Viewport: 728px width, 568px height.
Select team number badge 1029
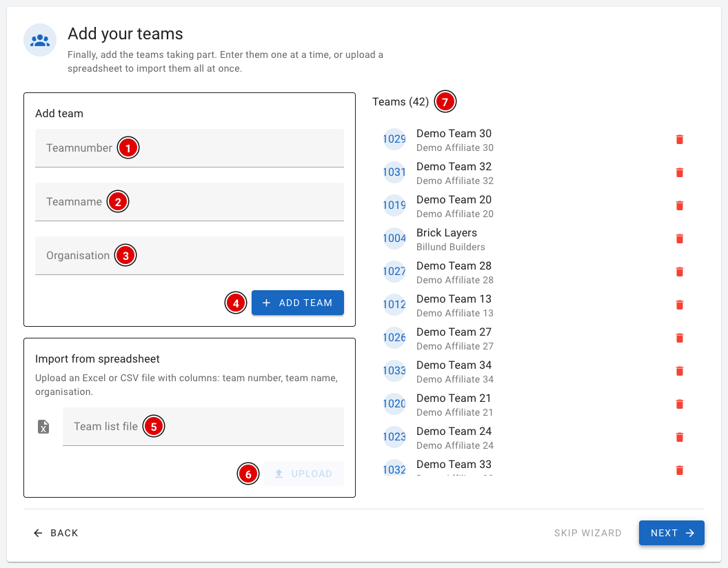point(394,139)
